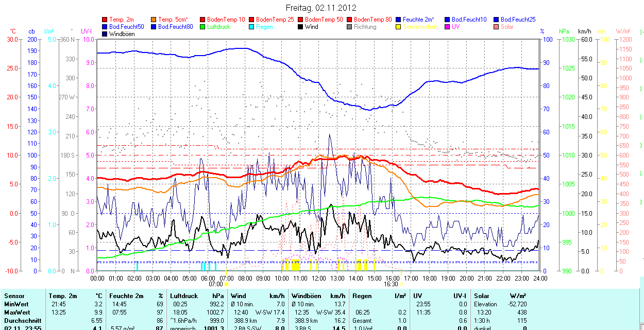This screenshot has height=330, width=644.
Task: Select the 'Temp. 2m' legend label
Action: tap(121, 20)
